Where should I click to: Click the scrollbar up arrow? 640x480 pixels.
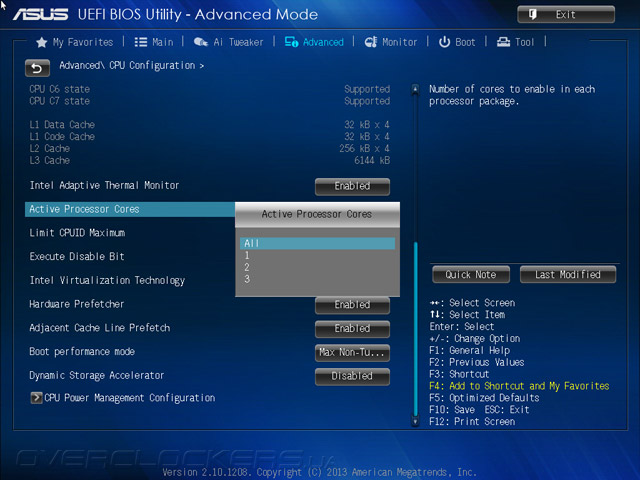coord(415,89)
